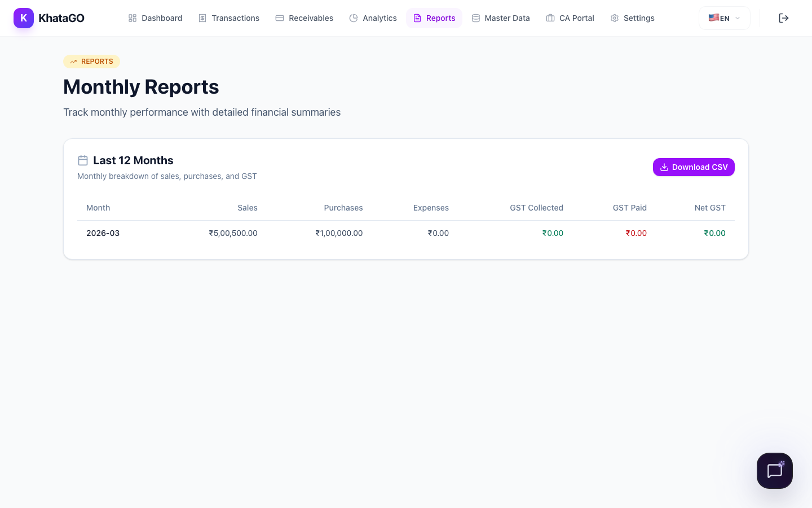
Task: Click the Sales column header
Action: 247,208
